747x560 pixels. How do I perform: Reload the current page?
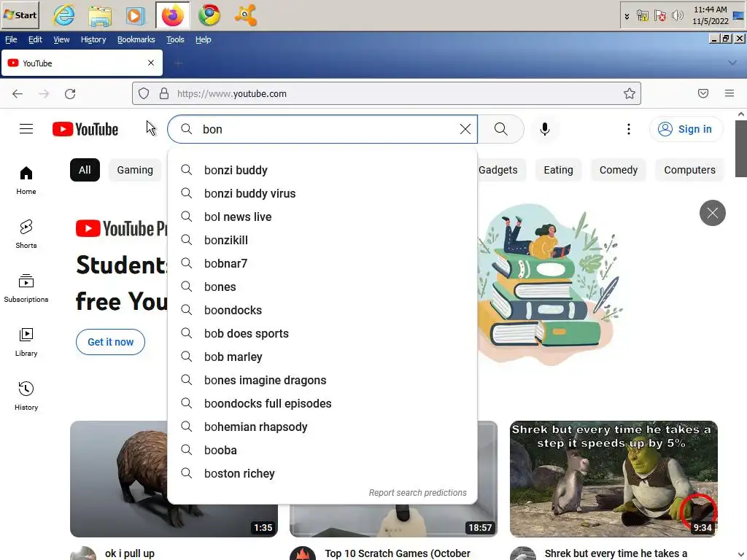[x=70, y=94]
